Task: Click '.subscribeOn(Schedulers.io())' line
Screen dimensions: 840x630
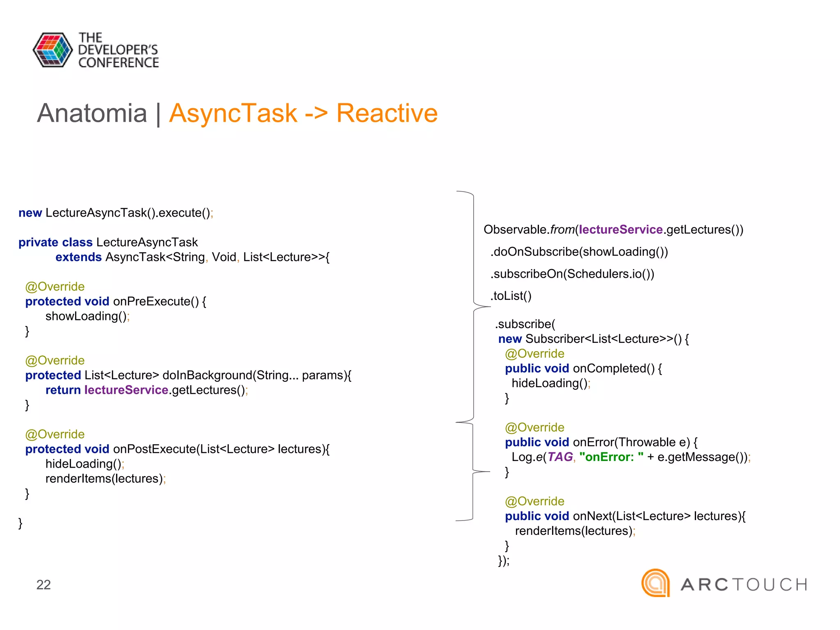Action: coord(573,274)
